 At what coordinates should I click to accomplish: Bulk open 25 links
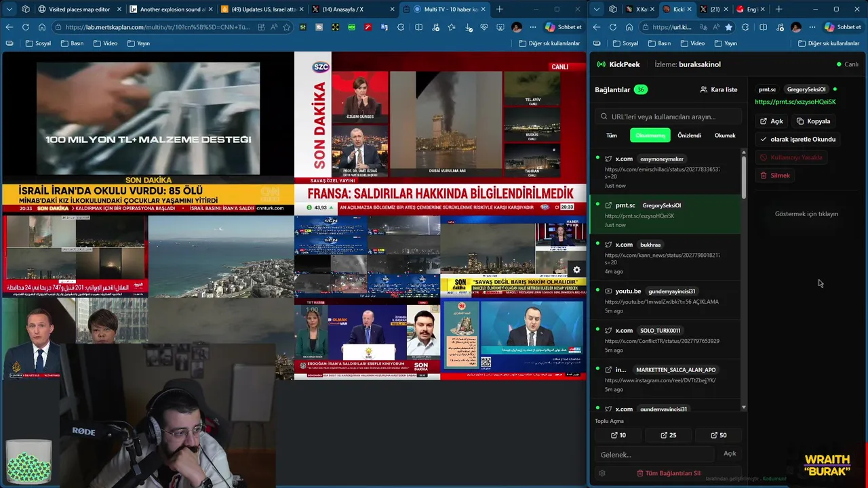point(668,435)
